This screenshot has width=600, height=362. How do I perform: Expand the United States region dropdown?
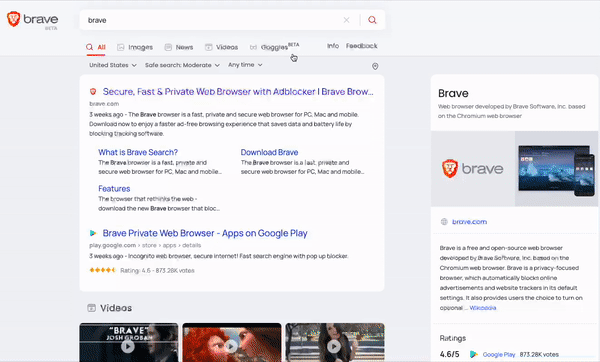[x=113, y=65]
